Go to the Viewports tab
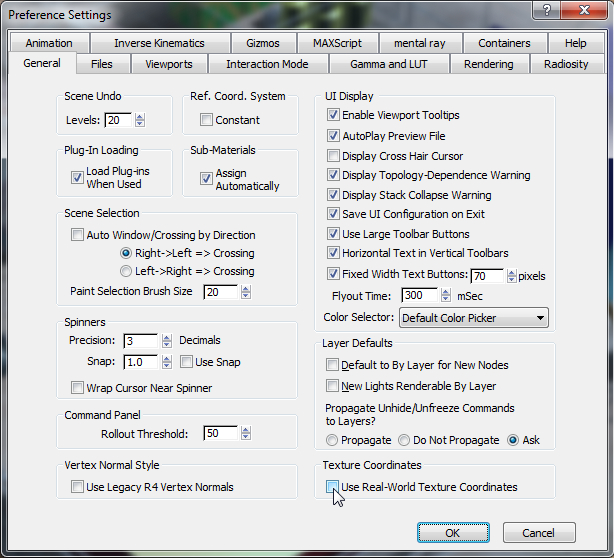This screenshot has width=614, height=558. click(x=169, y=64)
